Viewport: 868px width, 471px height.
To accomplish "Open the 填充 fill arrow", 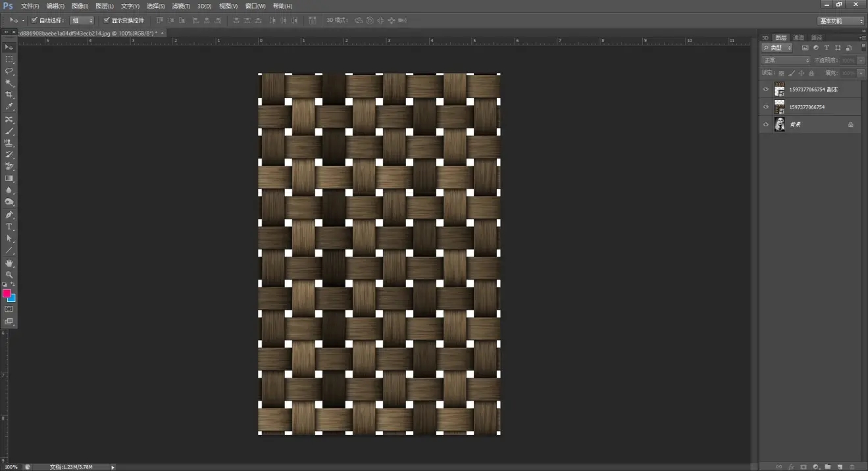I will [x=861, y=73].
